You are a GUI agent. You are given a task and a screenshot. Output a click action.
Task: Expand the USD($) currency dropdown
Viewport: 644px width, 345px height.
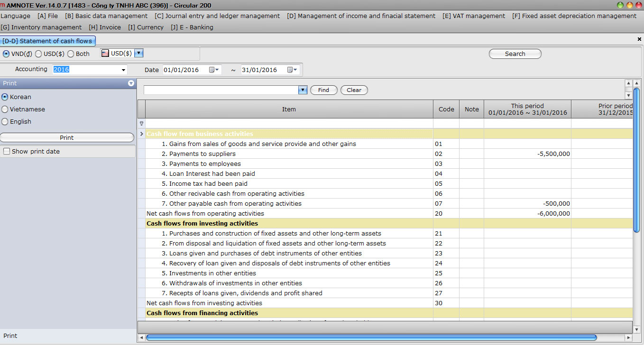click(138, 54)
